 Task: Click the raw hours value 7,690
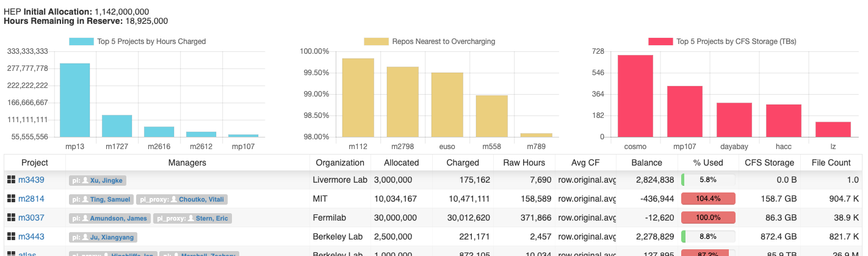pos(540,180)
